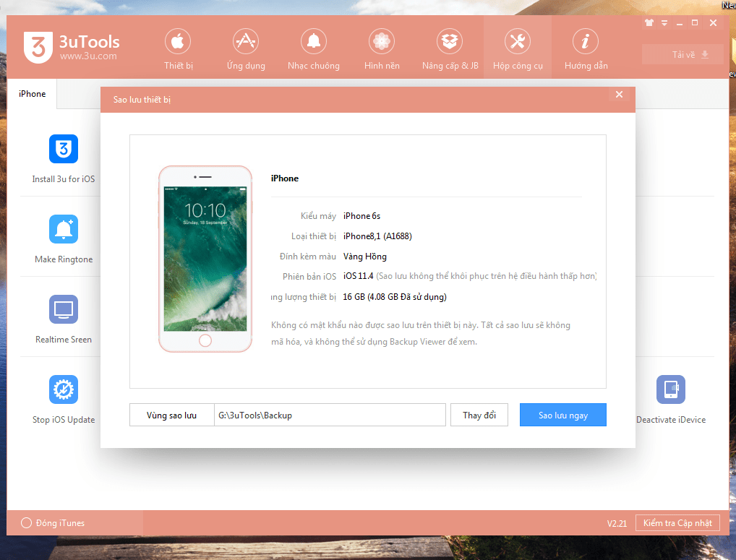Start backup with Sao lưu ngay

click(x=562, y=415)
